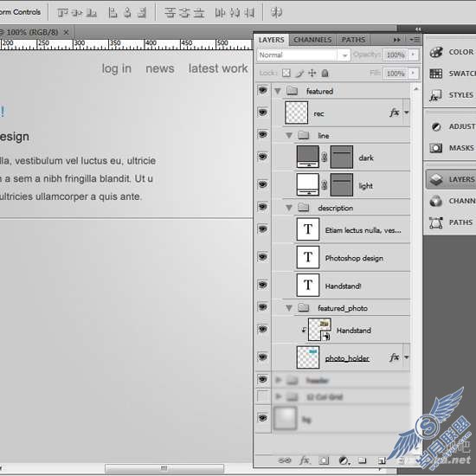Image resolution: width=476 pixels, height=476 pixels.
Task: Click Align bottom edges icon
Action: click(92, 12)
